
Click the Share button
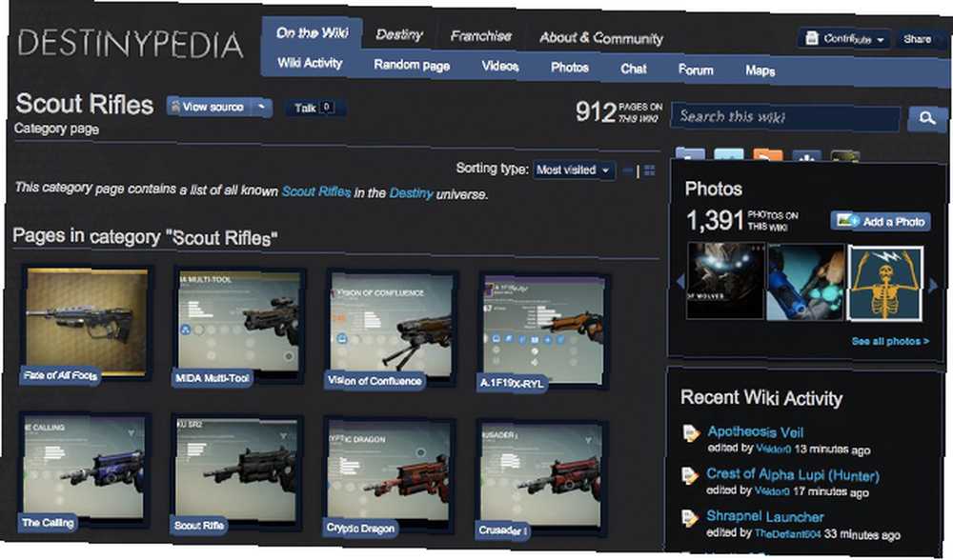click(x=917, y=39)
